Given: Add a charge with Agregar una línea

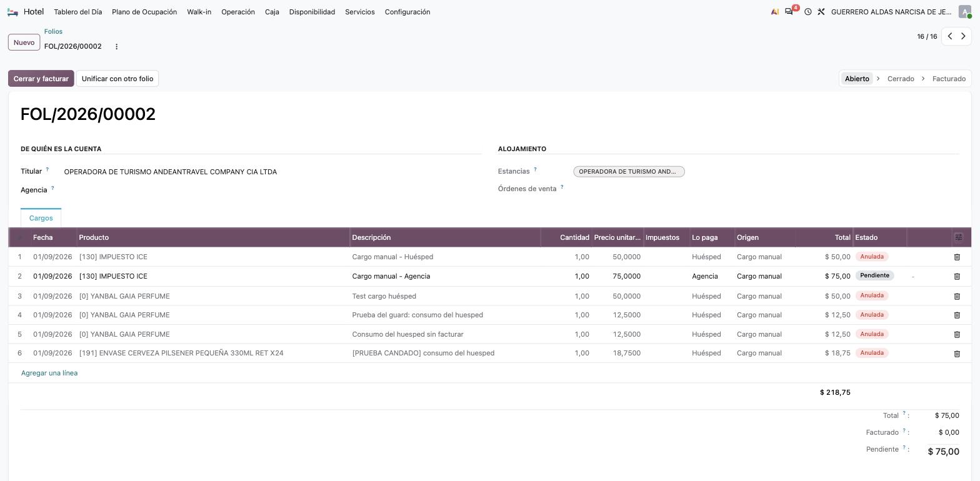Looking at the screenshot, I should tap(49, 373).
